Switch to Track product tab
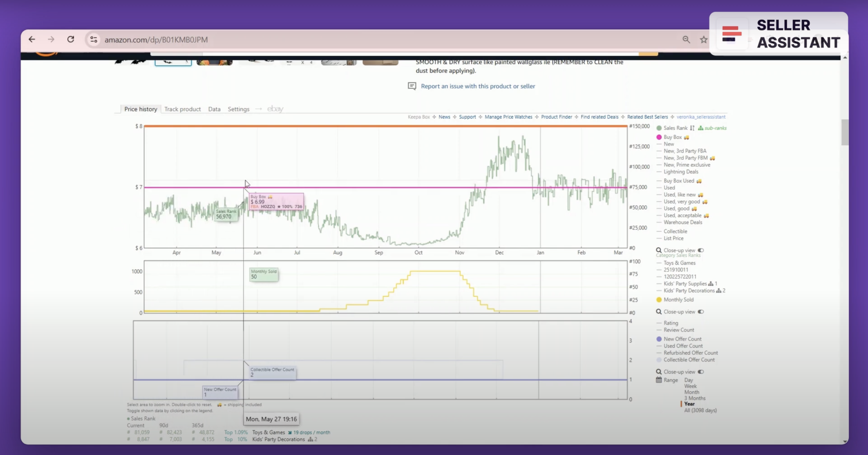 pos(182,109)
